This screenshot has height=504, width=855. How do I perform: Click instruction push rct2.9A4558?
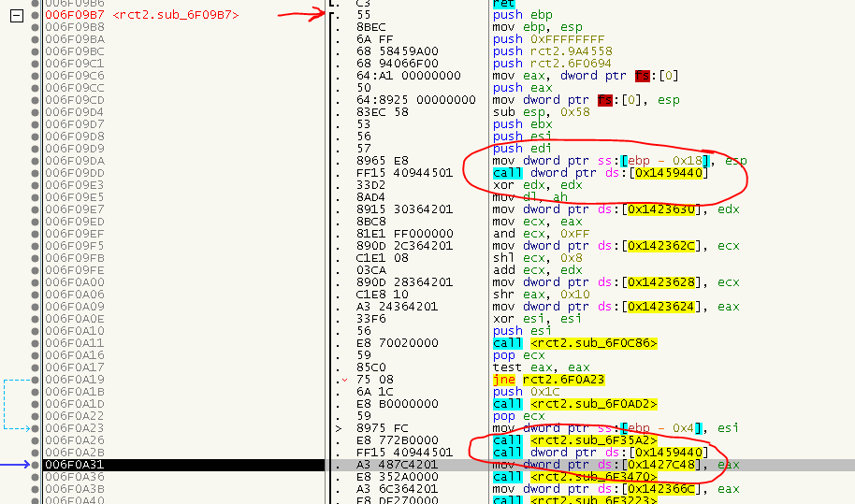[x=552, y=51]
